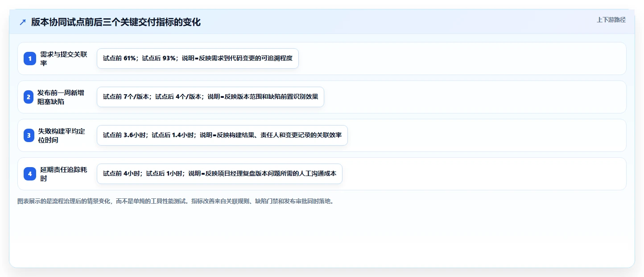Click the label 延期责任追踪耗时
The width and height of the screenshot is (644, 277).
tap(64, 174)
